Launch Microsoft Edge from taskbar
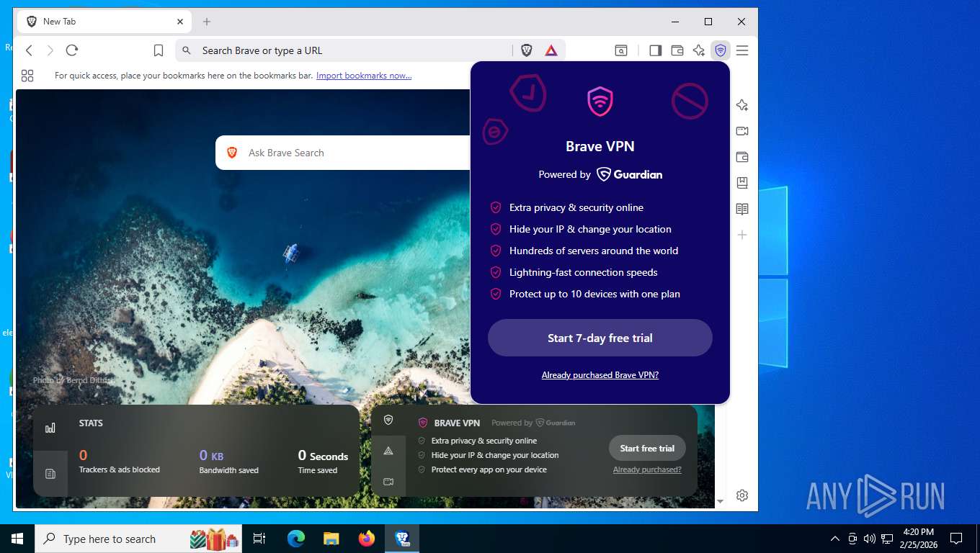Screen dimensions: 980x553 coord(296,539)
